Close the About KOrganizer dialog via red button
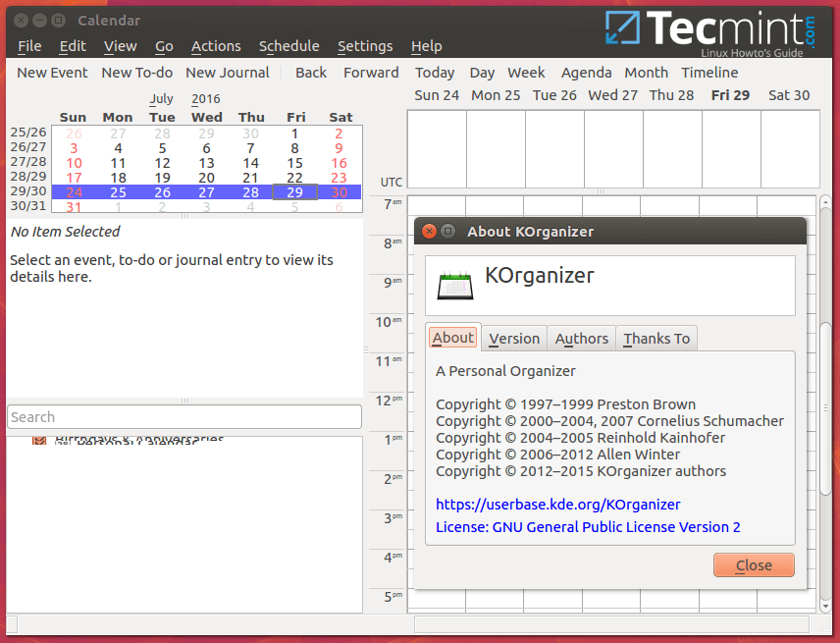 [x=429, y=232]
